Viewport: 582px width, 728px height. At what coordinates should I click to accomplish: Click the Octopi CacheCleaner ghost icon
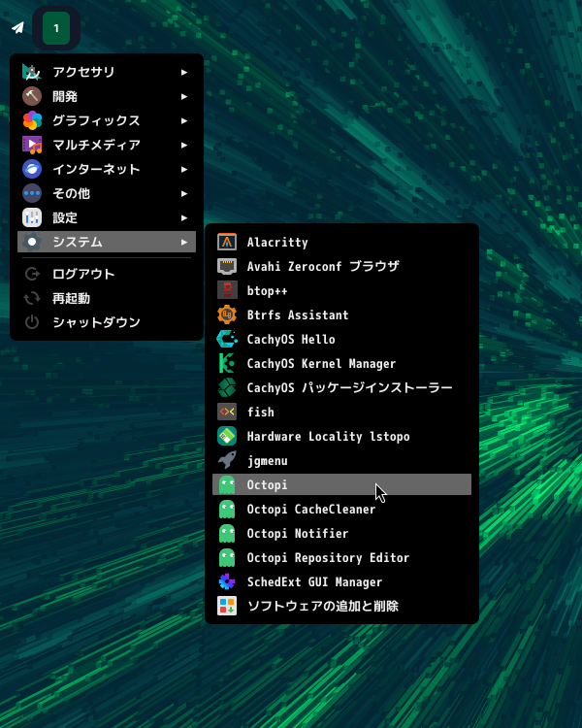227,509
